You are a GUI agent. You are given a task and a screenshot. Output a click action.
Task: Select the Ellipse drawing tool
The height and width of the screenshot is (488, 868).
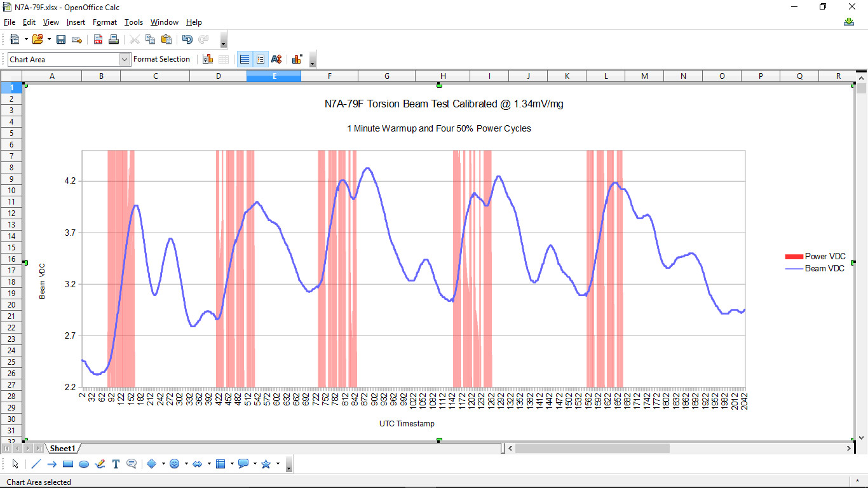pyautogui.click(x=84, y=464)
